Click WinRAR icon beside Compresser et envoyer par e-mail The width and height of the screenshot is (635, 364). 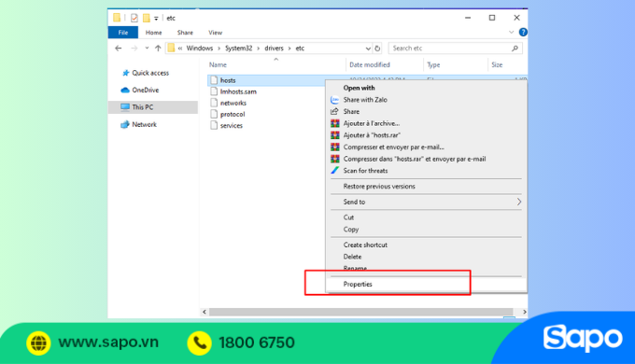(335, 147)
